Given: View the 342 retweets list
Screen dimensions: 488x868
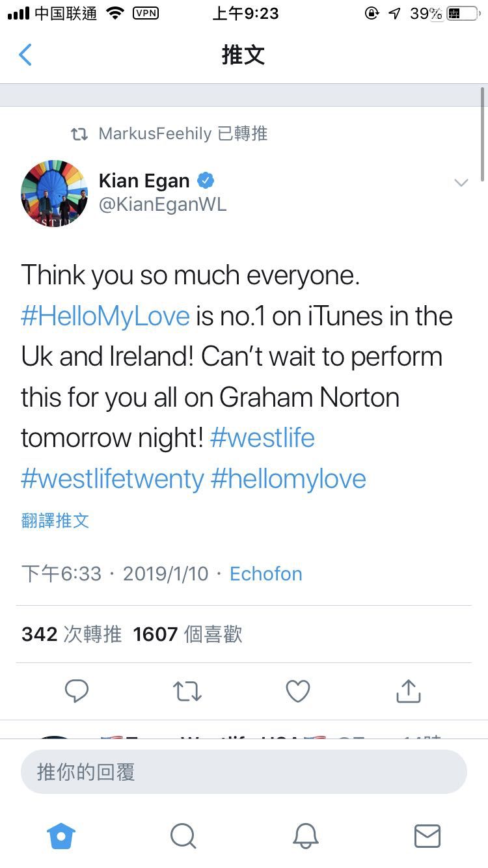Looking at the screenshot, I should pos(72,634).
